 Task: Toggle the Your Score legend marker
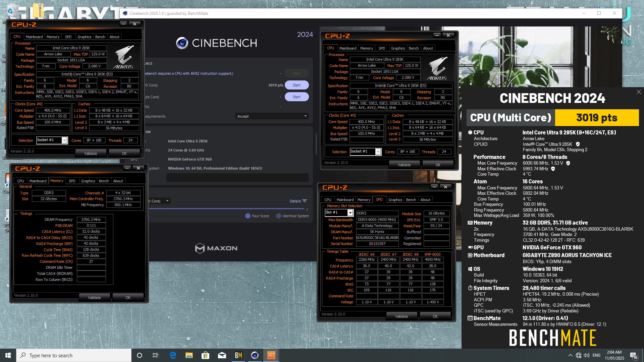[x=248, y=216]
